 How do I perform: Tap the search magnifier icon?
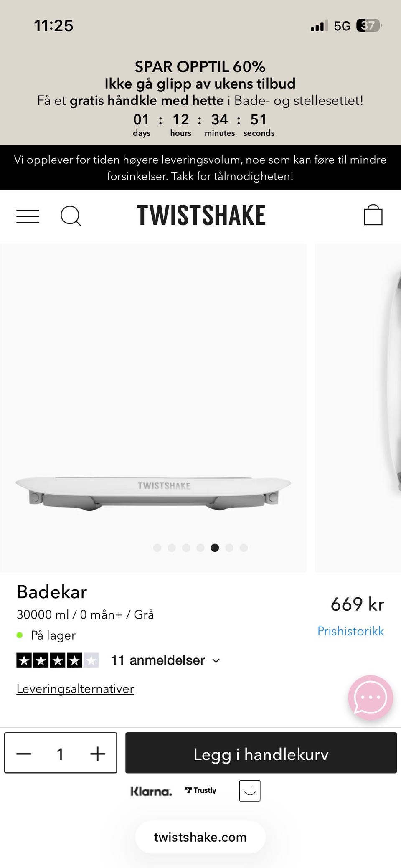tap(71, 216)
